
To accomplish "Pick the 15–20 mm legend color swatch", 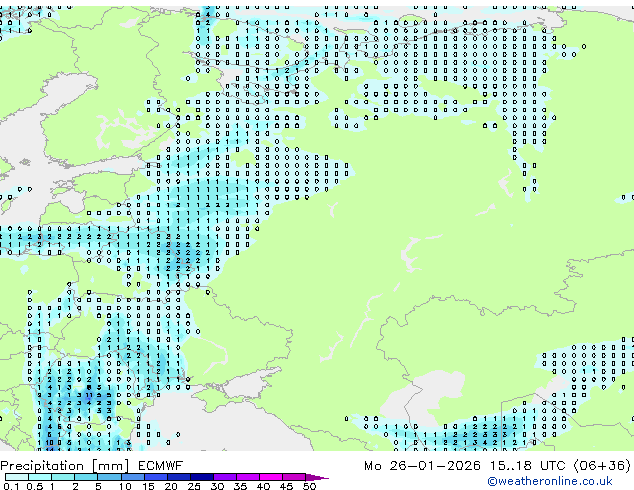I will (155, 477).
